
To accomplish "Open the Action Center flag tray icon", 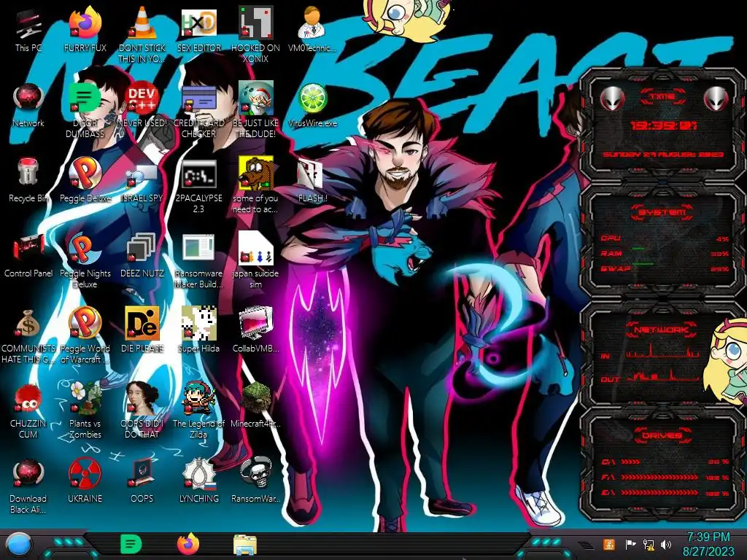I will pyautogui.click(x=630, y=544).
